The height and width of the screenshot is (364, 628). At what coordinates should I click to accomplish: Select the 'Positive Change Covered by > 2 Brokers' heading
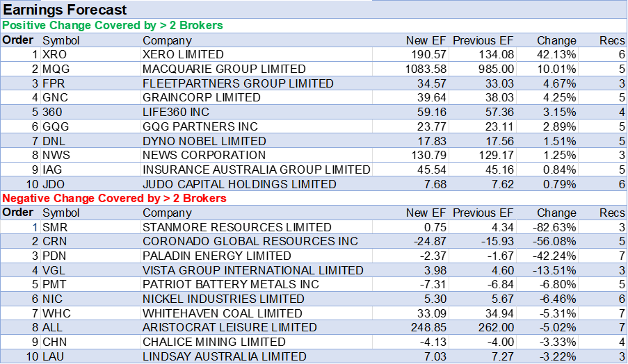pos(112,26)
